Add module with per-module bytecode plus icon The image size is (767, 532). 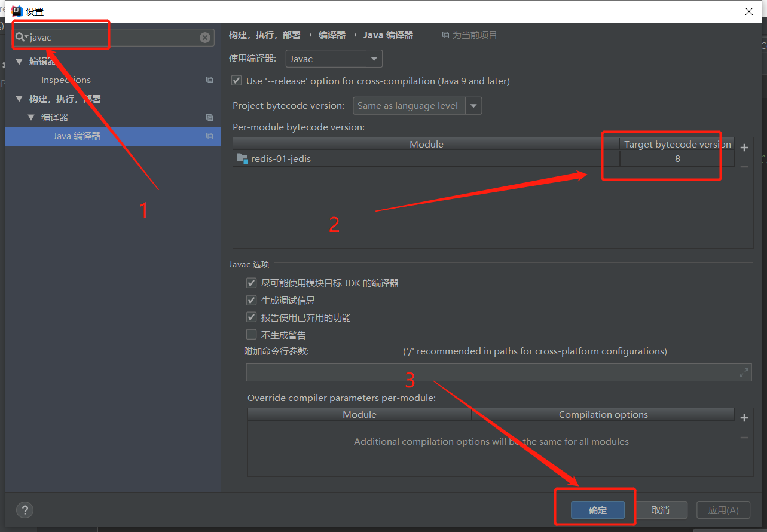coord(744,148)
